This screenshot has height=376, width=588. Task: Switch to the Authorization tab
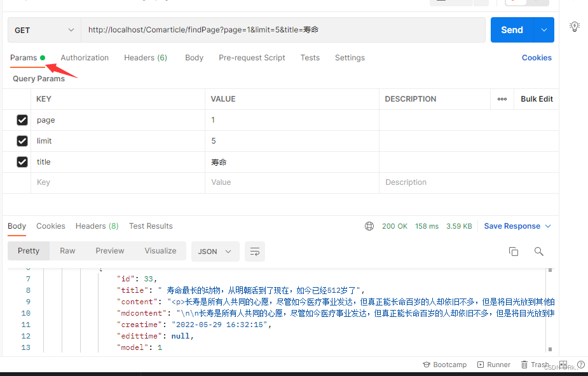click(x=85, y=58)
